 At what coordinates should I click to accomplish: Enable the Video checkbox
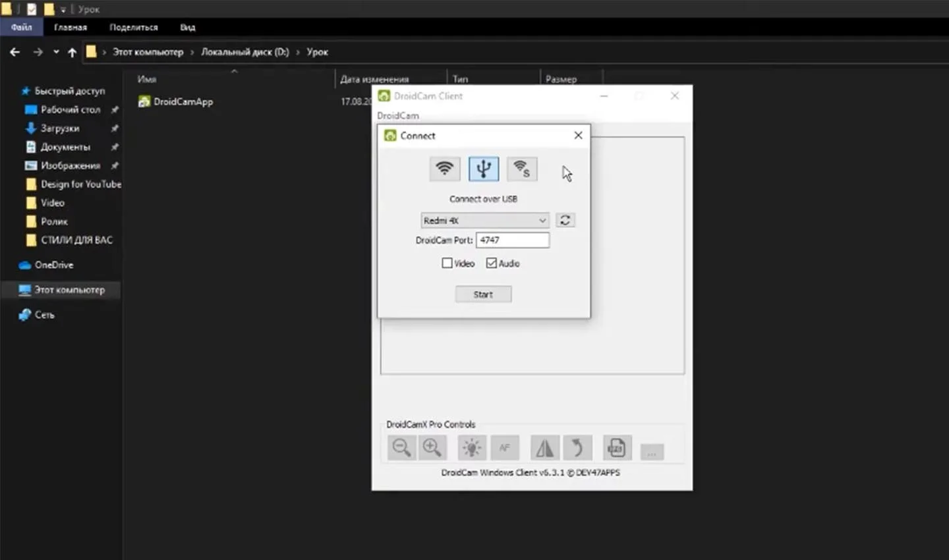pos(447,263)
